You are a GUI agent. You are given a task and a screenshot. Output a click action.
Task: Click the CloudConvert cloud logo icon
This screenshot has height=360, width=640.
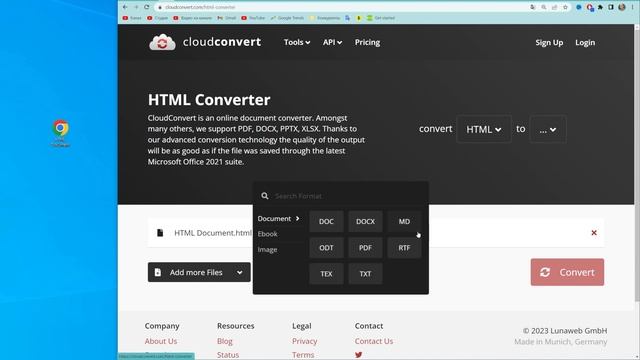click(x=162, y=42)
